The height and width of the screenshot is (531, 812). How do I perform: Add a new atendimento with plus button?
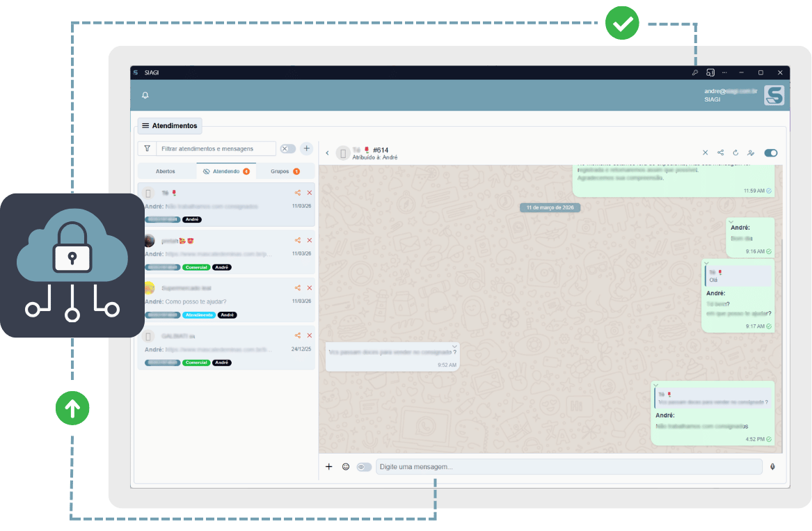pyautogui.click(x=306, y=148)
